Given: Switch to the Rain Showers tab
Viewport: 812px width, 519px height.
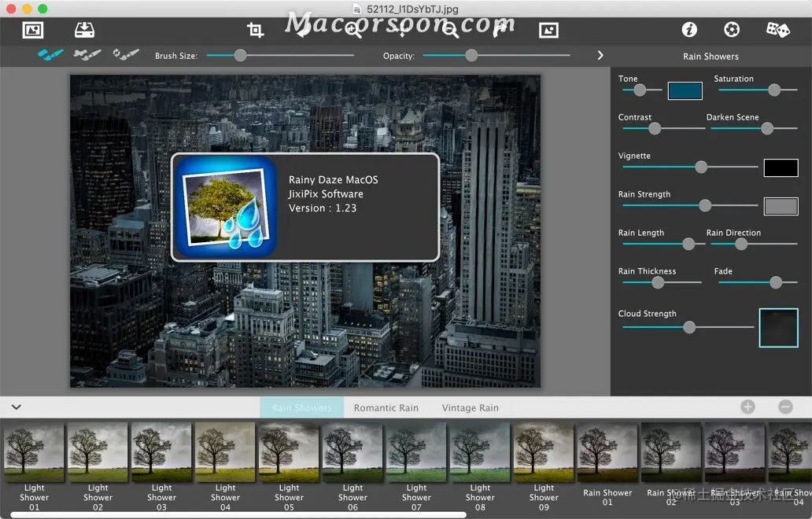Looking at the screenshot, I should point(302,408).
